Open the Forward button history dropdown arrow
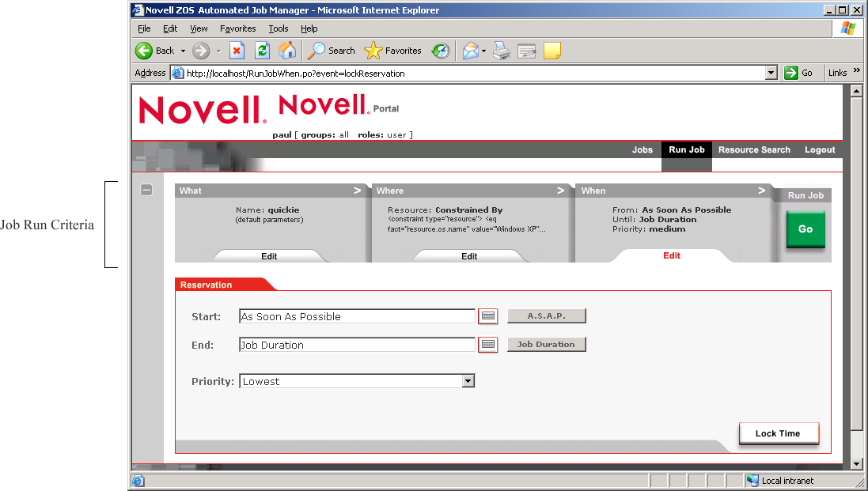868x491 pixels. click(218, 51)
